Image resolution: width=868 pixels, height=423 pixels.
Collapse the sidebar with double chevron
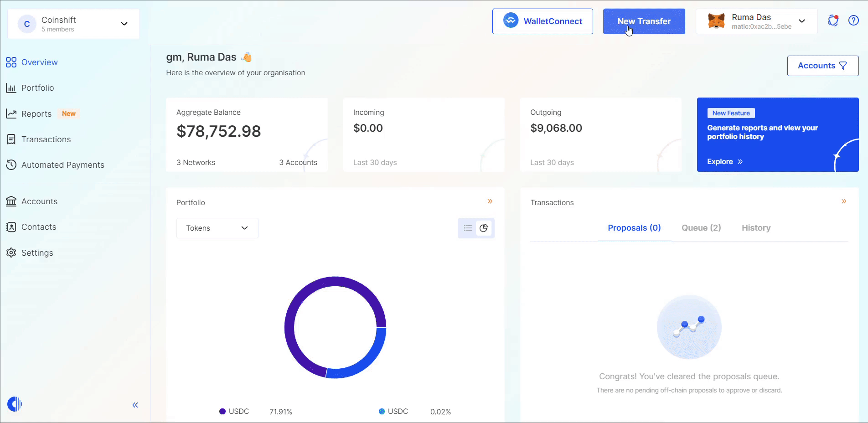click(135, 405)
